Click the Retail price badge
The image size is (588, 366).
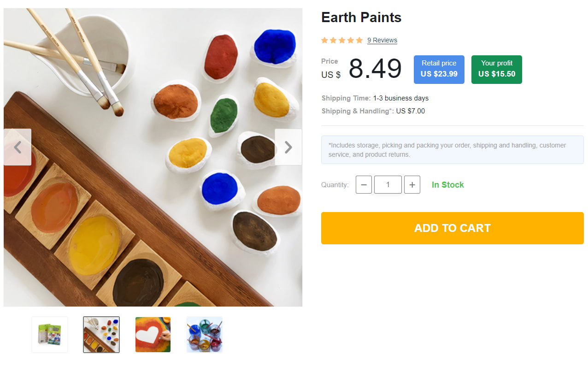(439, 69)
